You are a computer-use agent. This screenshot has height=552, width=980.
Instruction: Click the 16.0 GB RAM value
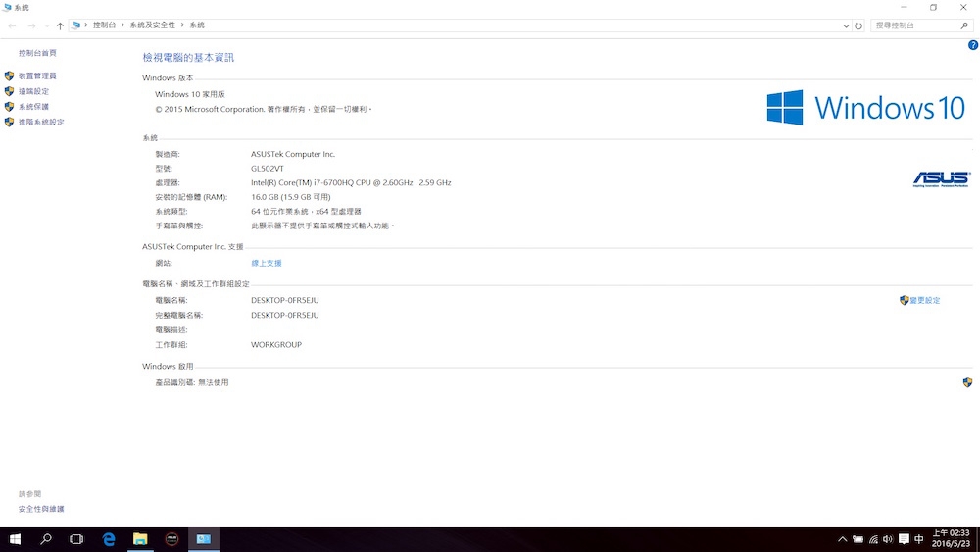point(291,197)
